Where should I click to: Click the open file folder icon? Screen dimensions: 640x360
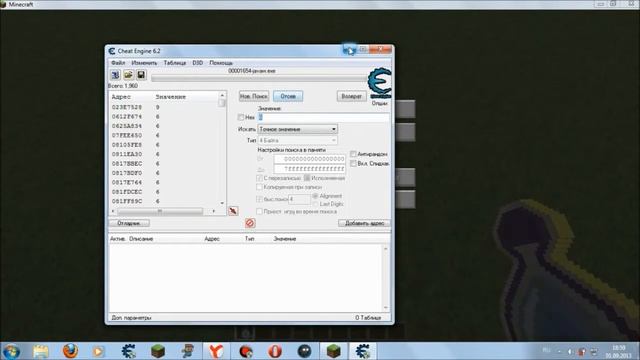point(128,75)
